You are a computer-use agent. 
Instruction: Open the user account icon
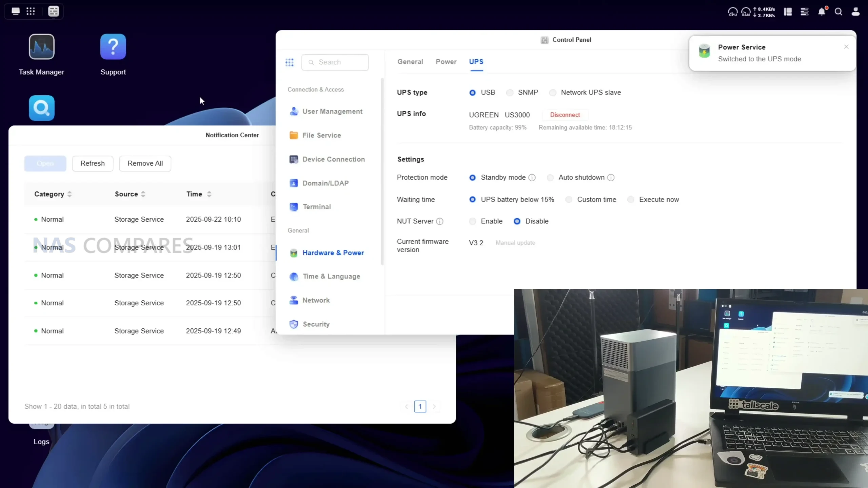click(855, 12)
